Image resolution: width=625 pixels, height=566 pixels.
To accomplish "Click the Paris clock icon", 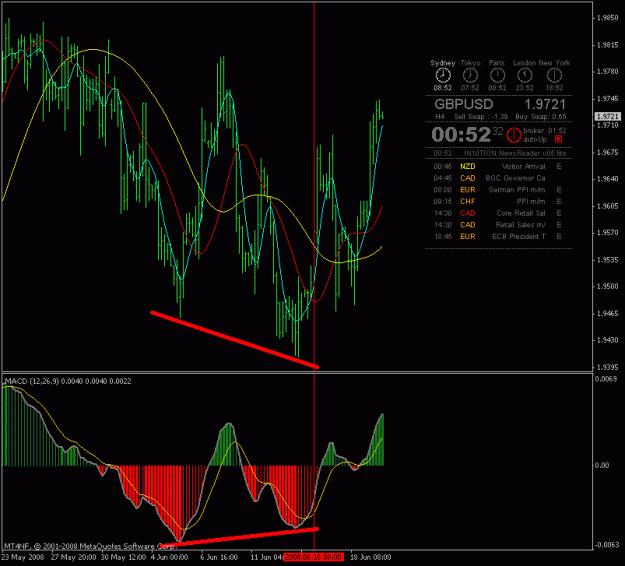I will tap(497, 75).
